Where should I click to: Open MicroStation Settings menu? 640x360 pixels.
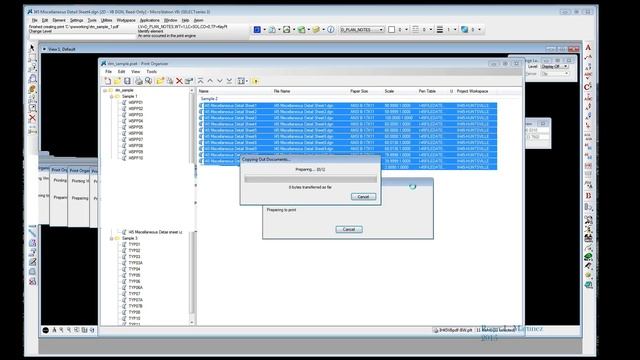click(76, 20)
